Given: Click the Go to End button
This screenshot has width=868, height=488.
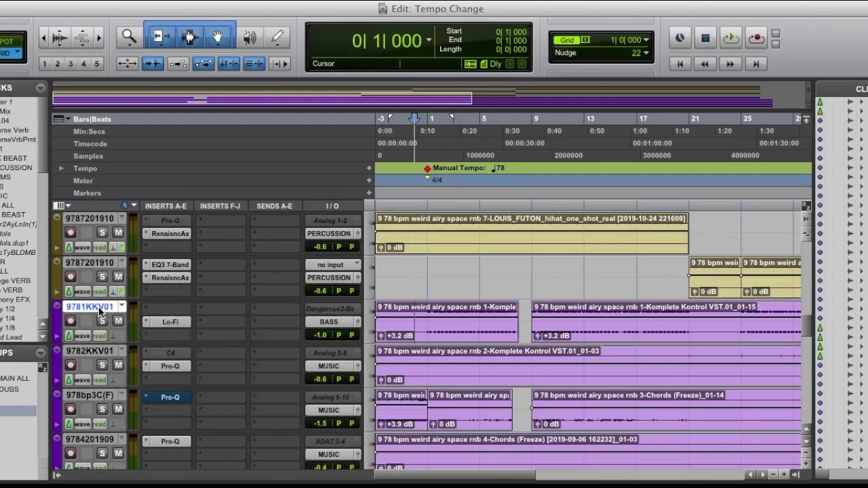Looking at the screenshot, I should pos(755,64).
